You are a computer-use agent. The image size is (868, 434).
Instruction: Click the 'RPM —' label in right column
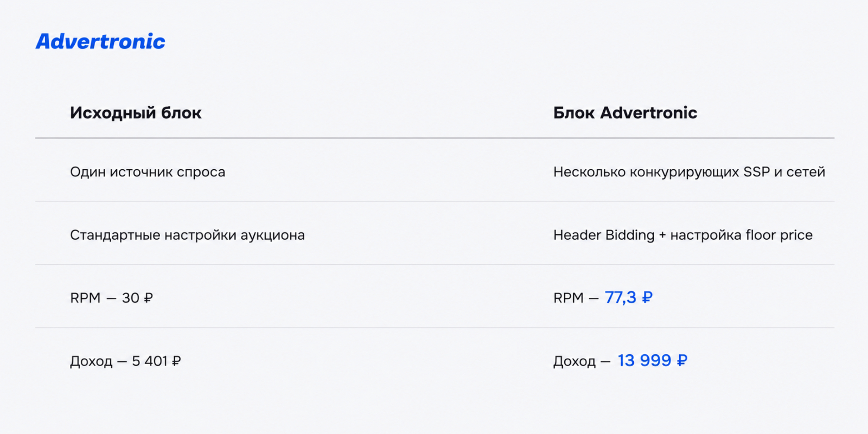pyautogui.click(x=576, y=298)
